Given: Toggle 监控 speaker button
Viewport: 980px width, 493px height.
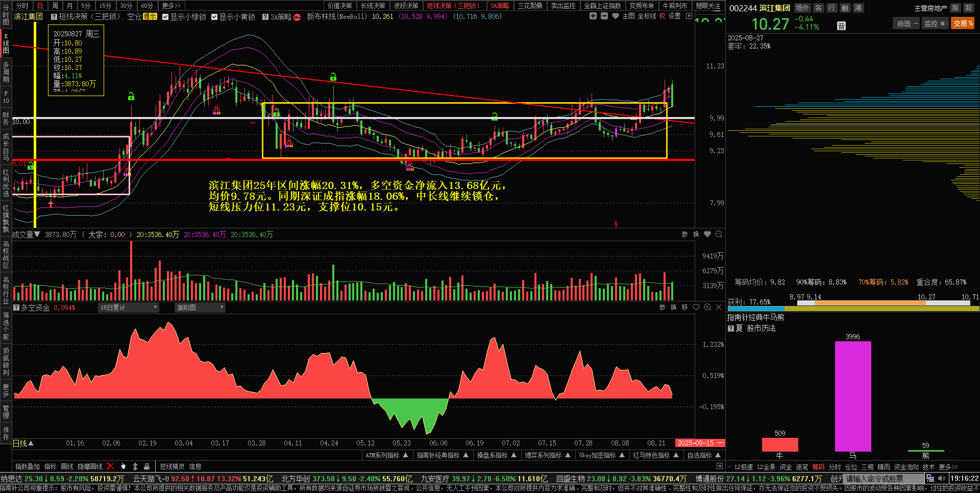Looking at the screenshot, I should click(935, 24).
